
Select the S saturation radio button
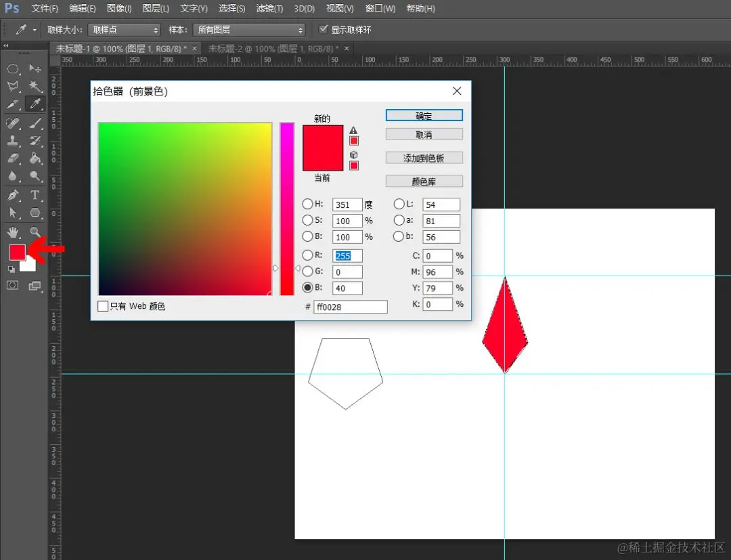point(307,220)
